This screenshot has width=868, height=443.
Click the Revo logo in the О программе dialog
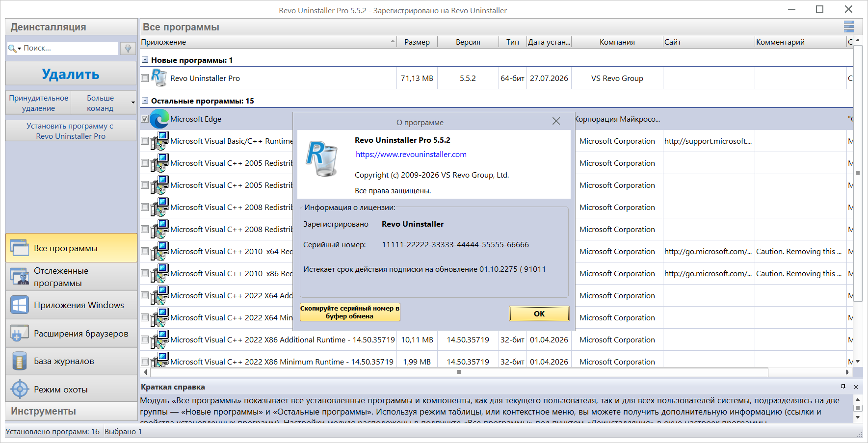point(322,158)
